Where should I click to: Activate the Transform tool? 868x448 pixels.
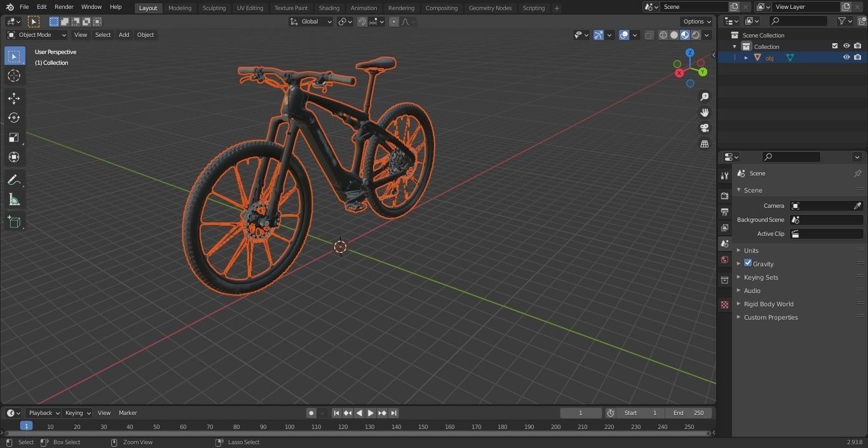pyautogui.click(x=14, y=157)
